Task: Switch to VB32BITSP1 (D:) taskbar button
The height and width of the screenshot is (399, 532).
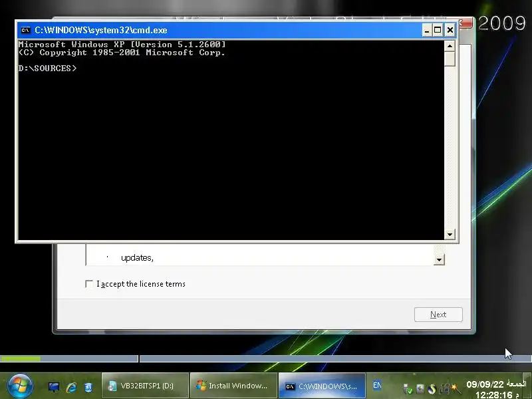Action: coord(145,386)
